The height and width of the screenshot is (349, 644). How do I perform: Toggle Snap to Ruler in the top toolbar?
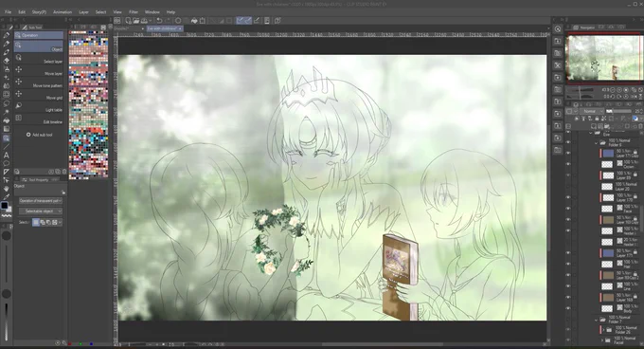pyautogui.click(x=241, y=21)
